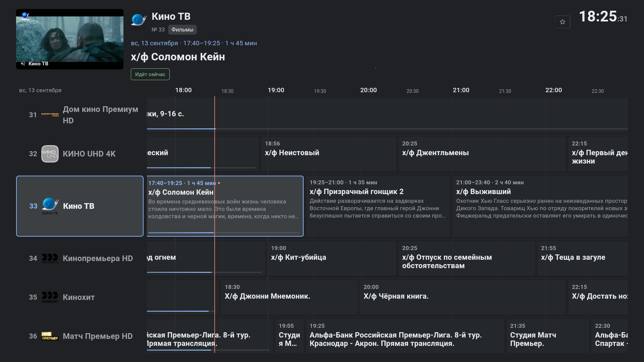Select the current Премьер-Лига 8-й тур broadcast
Screen dimensions: 644x362
(x=210, y=336)
